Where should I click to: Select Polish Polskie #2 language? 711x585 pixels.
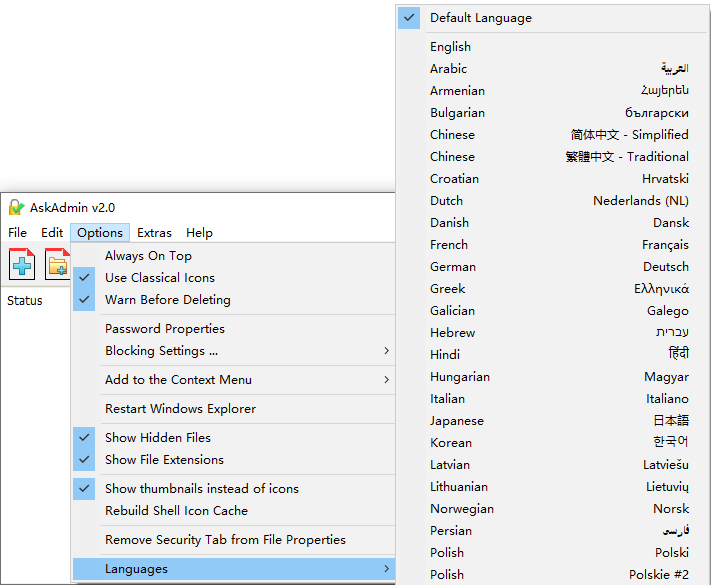(552, 575)
